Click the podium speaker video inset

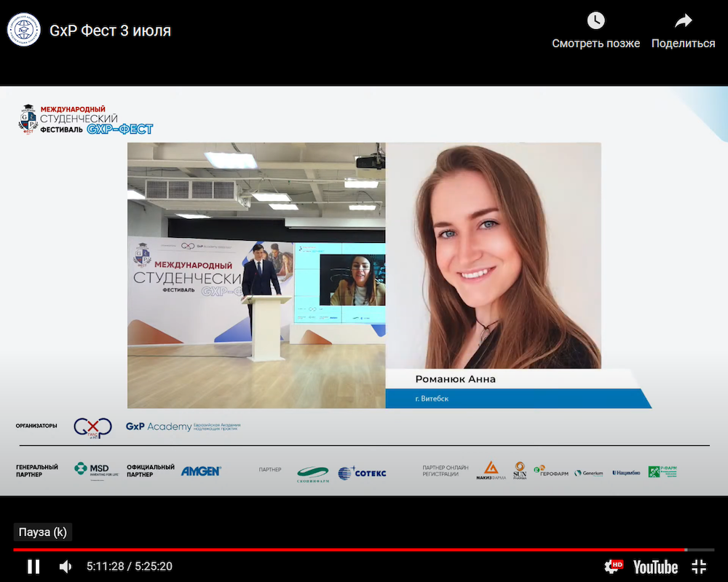point(256,275)
